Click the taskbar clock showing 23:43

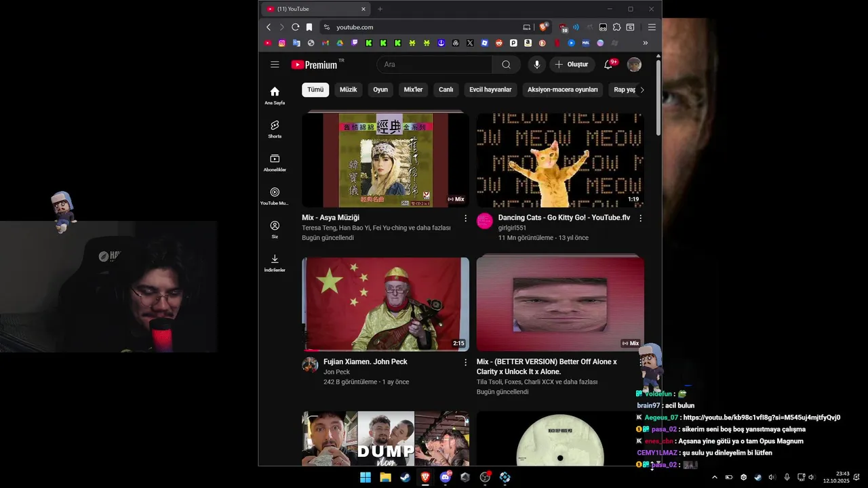pyautogui.click(x=836, y=477)
